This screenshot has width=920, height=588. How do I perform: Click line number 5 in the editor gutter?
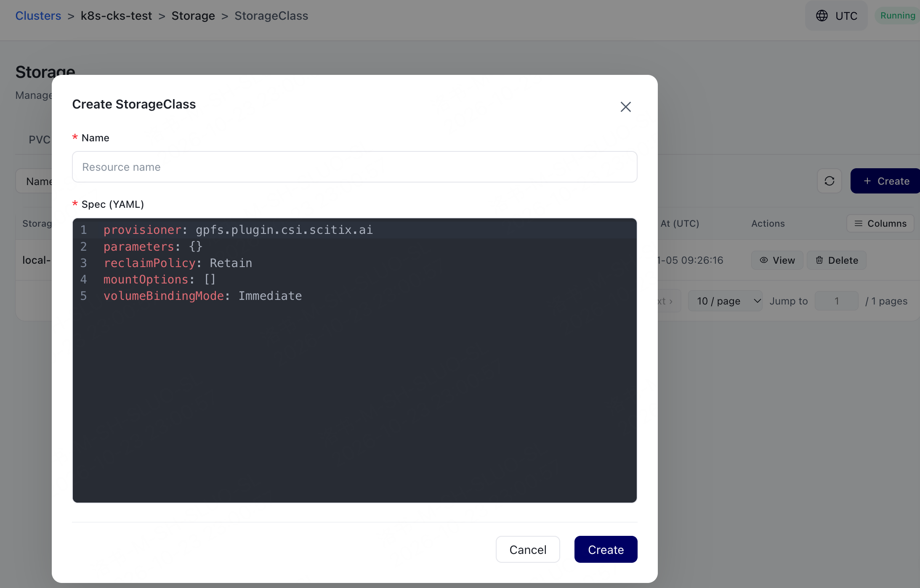(83, 296)
